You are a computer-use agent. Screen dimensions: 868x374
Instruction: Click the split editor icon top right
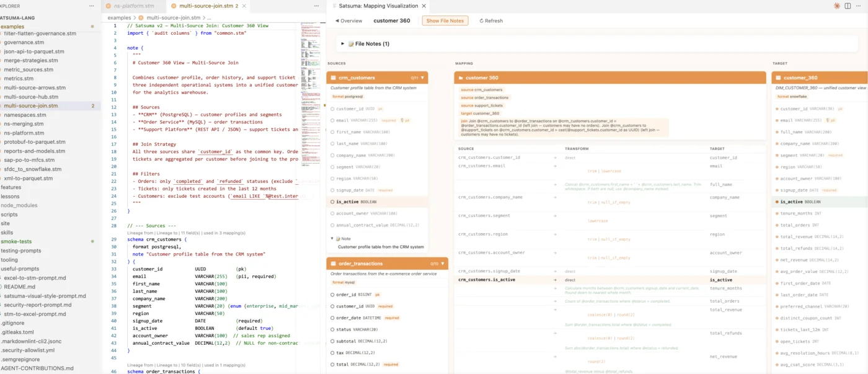click(x=846, y=6)
